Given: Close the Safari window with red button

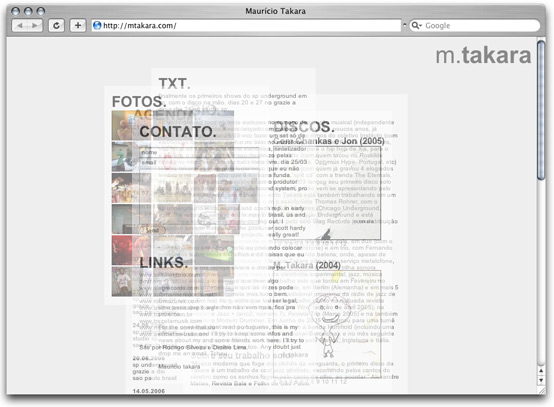Looking at the screenshot, I should [x=16, y=11].
